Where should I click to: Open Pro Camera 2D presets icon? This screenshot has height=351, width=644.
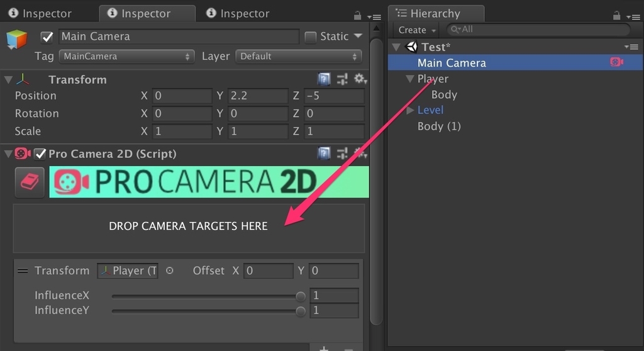coord(342,153)
